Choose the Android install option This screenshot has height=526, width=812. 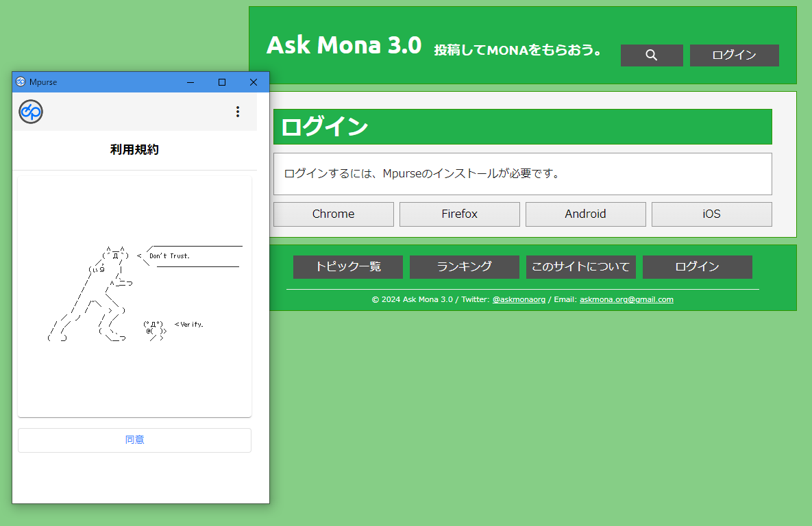click(586, 214)
